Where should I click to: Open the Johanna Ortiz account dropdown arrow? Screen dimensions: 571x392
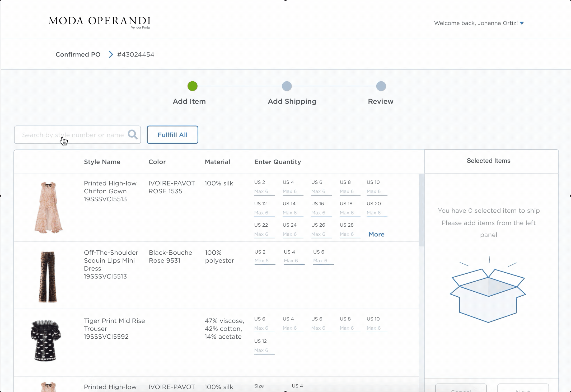click(522, 23)
